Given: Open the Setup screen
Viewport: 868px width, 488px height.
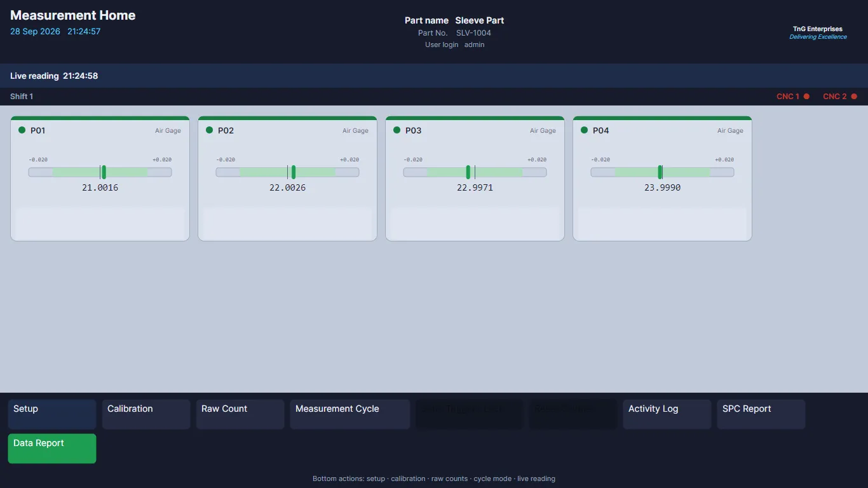Looking at the screenshot, I should (52, 414).
